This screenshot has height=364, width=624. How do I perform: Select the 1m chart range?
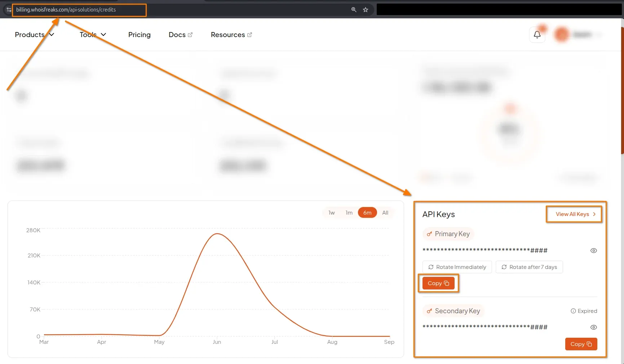tap(349, 212)
